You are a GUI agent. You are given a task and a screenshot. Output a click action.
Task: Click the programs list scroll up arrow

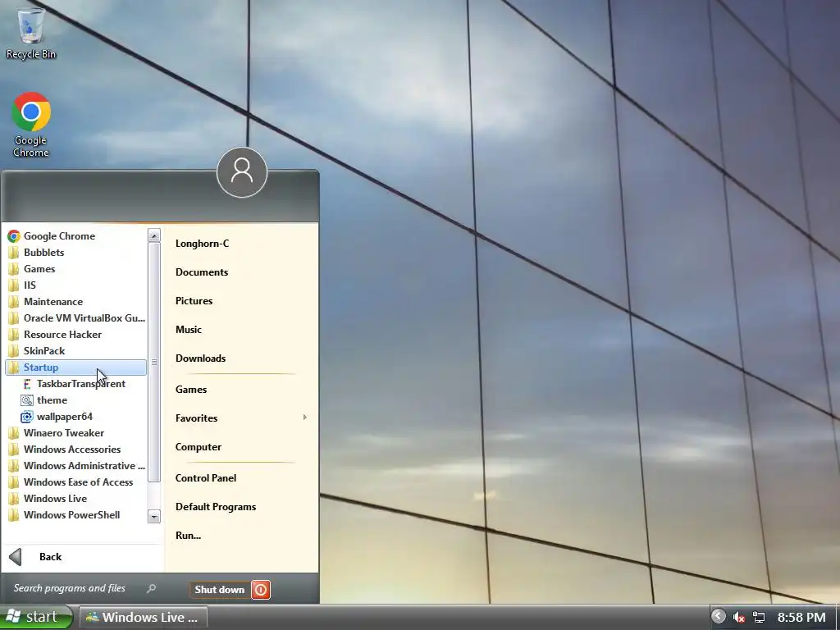click(153, 235)
